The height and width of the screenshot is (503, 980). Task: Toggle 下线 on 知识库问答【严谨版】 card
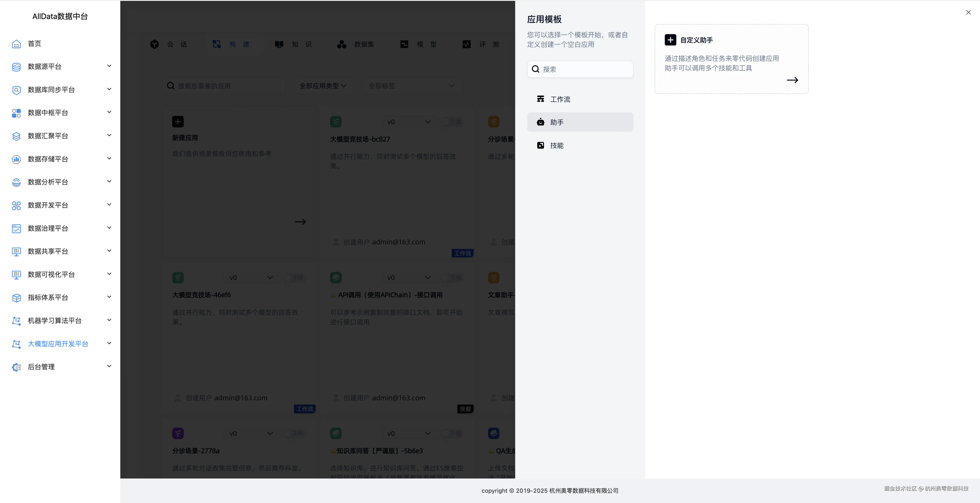pos(452,433)
